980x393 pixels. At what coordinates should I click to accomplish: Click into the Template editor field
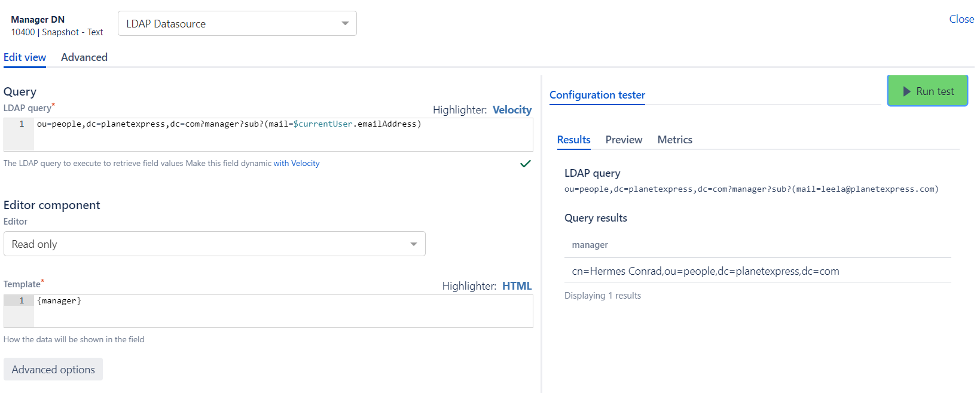click(281, 311)
